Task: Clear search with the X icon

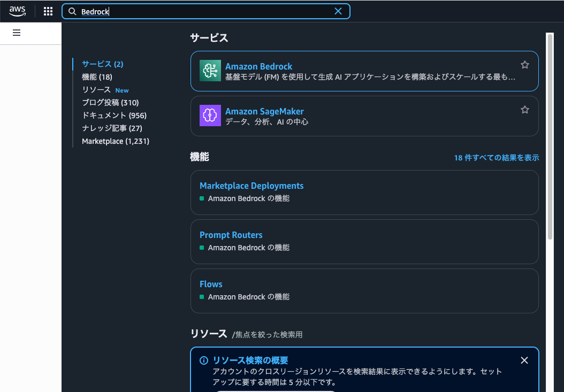Action: point(338,11)
